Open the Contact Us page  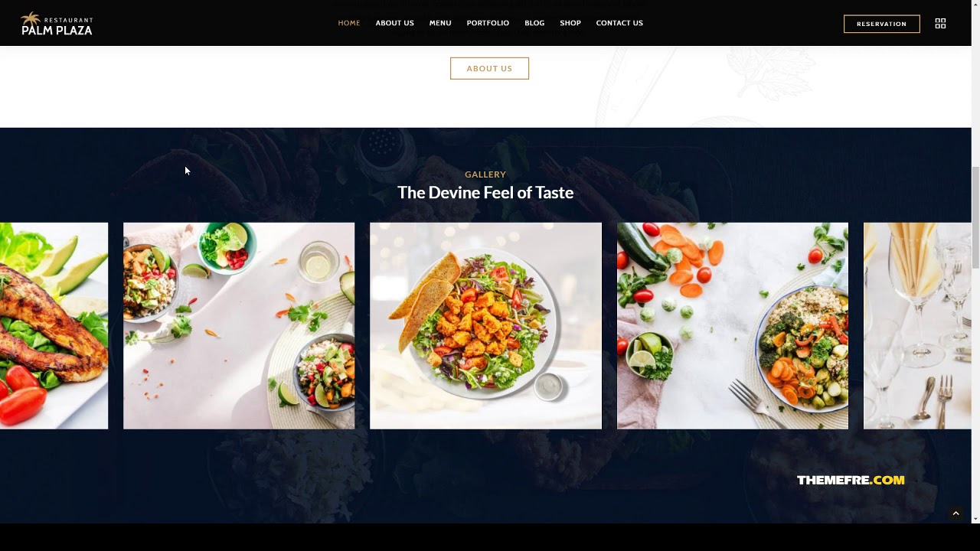tap(619, 23)
